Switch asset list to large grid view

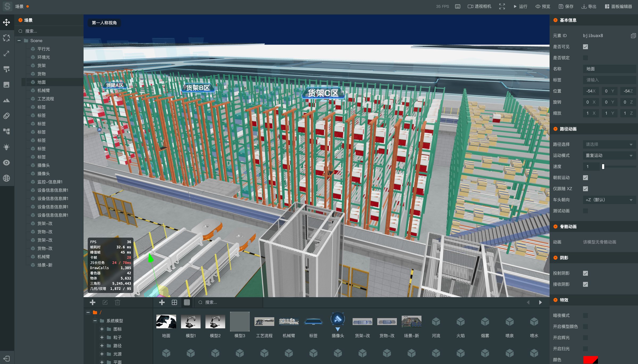(x=174, y=302)
